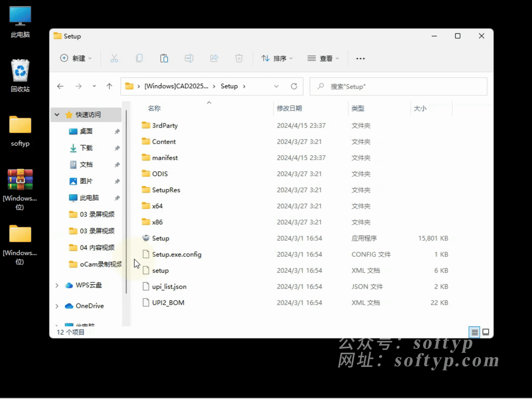
Task: Click the Paste icon in the toolbar
Action: click(164, 58)
